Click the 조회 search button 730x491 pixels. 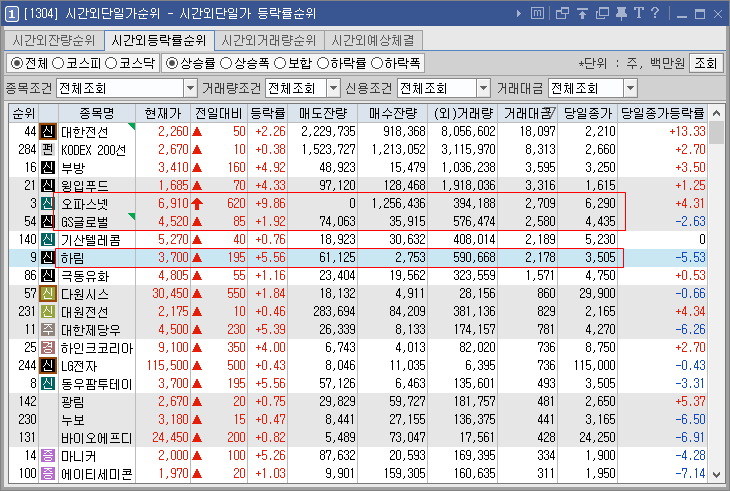[x=706, y=63]
